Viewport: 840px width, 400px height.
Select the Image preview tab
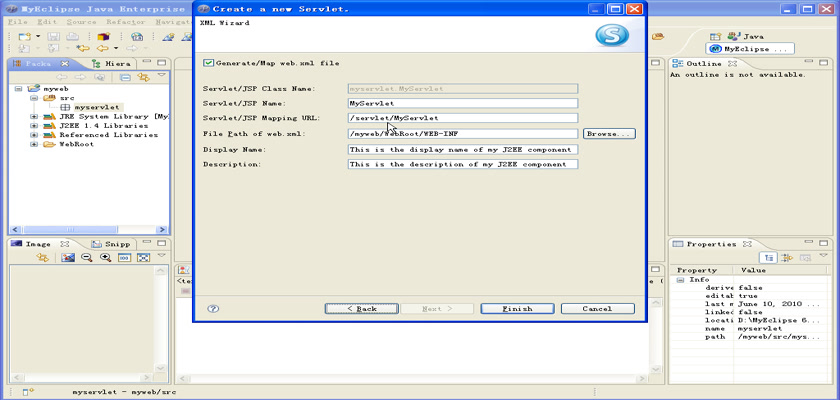coord(32,244)
